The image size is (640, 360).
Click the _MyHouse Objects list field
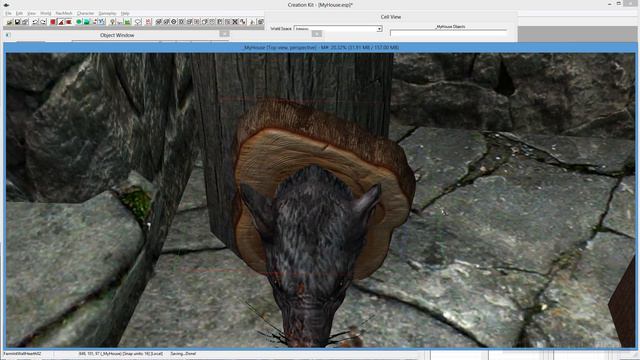448,32
